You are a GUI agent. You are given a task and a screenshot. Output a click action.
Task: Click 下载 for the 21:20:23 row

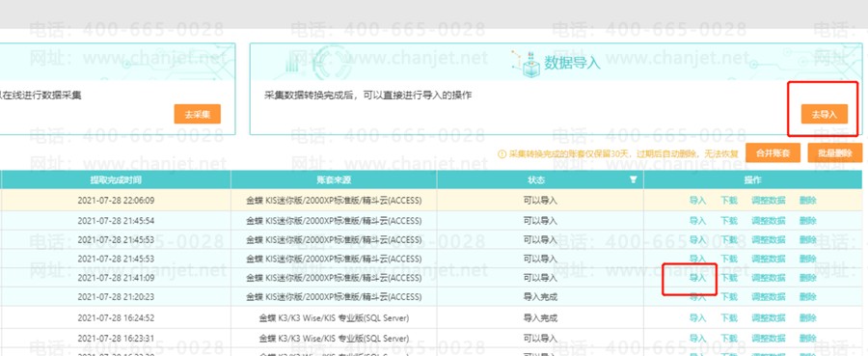pyautogui.click(x=728, y=297)
